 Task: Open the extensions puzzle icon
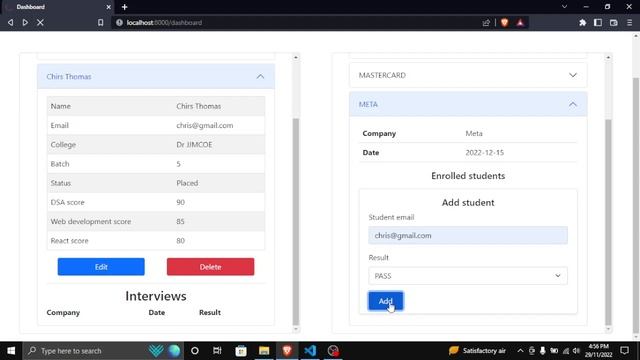[582, 22]
